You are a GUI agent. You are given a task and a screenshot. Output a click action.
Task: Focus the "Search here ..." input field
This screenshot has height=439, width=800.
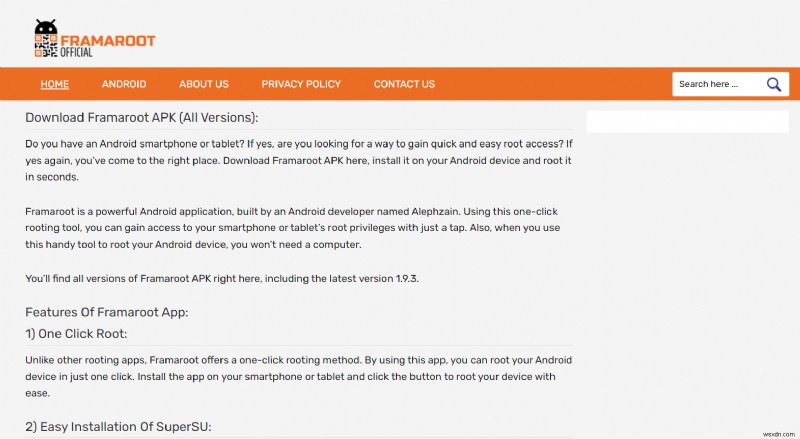point(715,84)
